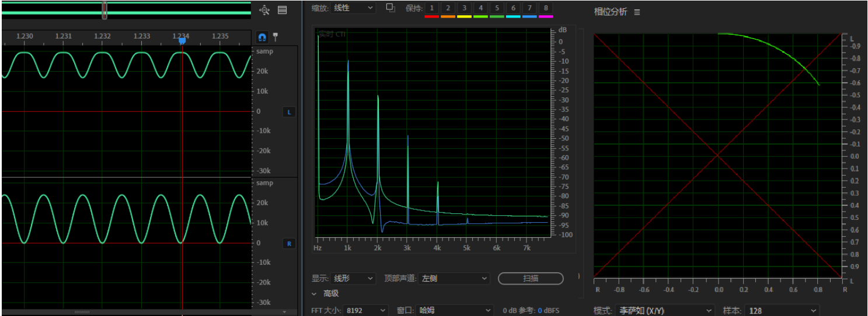Click the 扫描 scan button
Screen dimensions: 868x316
click(x=531, y=279)
